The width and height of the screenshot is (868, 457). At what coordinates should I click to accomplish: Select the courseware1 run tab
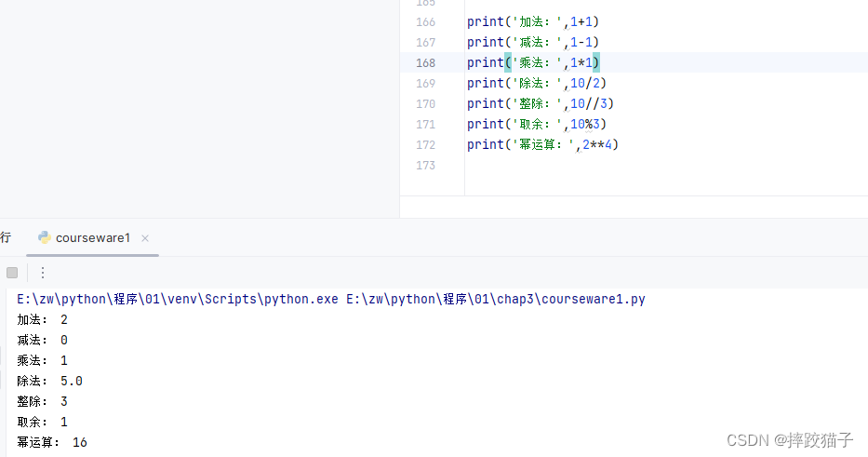[x=92, y=238]
